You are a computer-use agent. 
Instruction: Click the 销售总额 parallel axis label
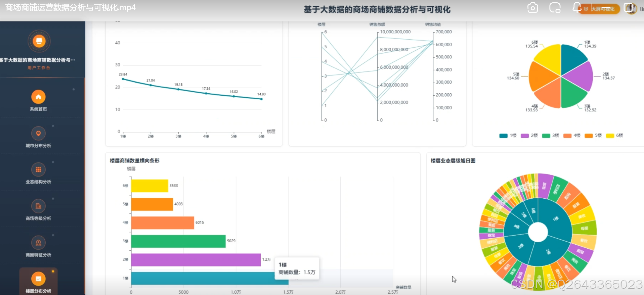coord(377,24)
